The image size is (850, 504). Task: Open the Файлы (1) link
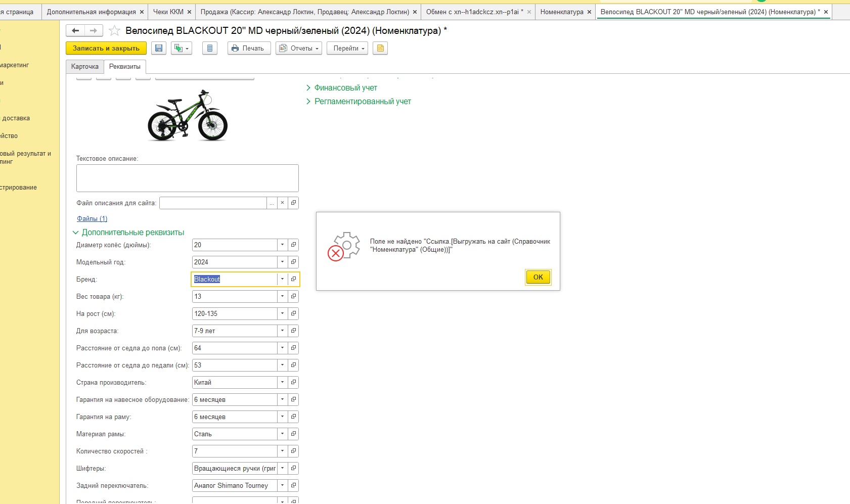point(92,219)
